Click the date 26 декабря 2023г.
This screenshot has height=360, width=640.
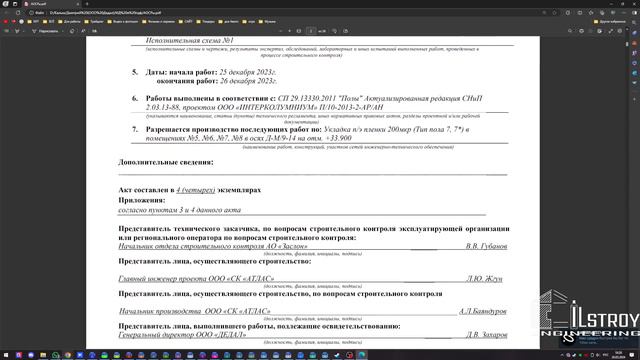pos(249,81)
